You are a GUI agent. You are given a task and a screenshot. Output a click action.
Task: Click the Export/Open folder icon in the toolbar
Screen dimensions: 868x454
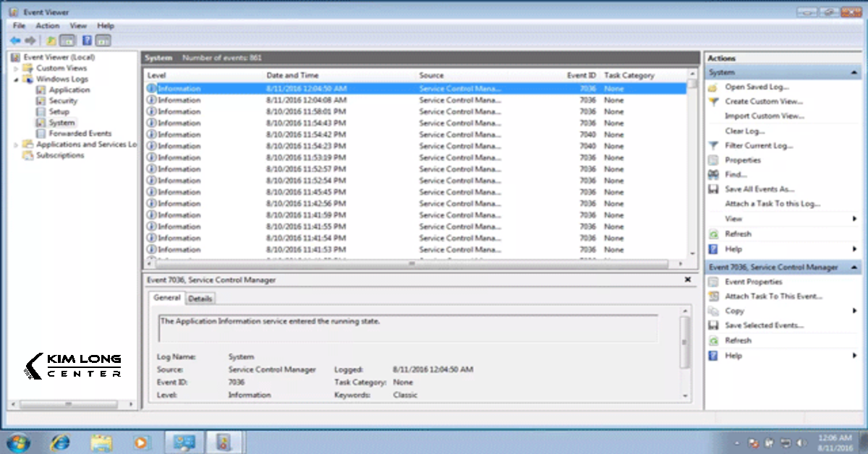(50, 40)
